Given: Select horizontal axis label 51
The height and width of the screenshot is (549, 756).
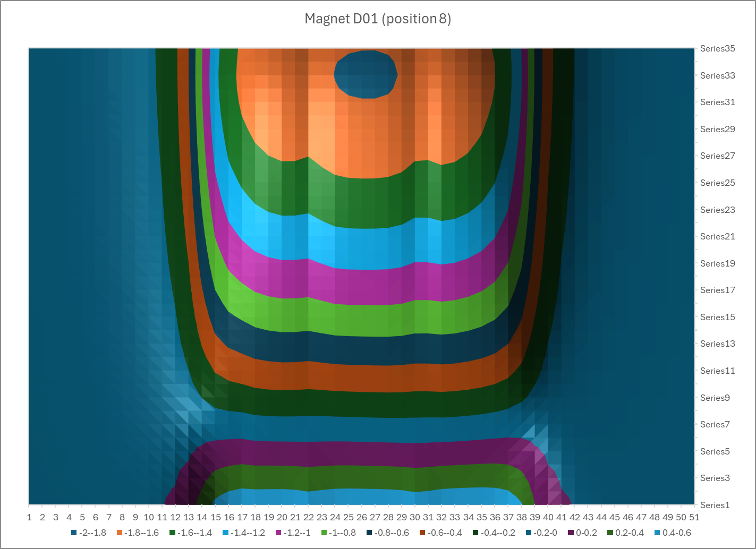Looking at the screenshot, I should point(694,517).
